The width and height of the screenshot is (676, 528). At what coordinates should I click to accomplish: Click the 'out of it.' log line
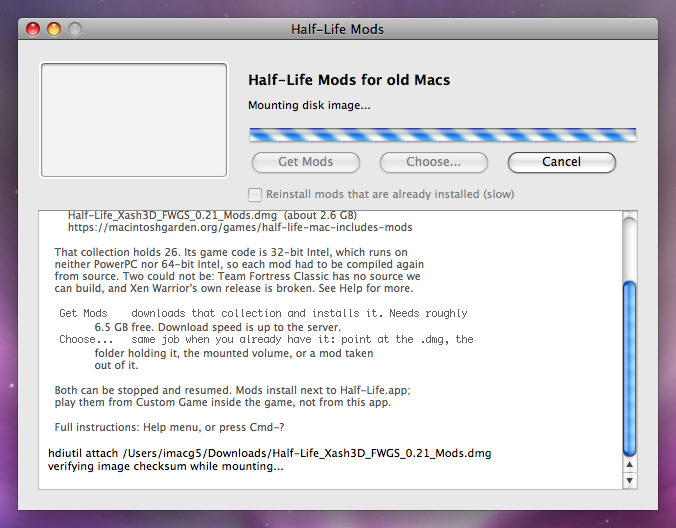[116, 365]
